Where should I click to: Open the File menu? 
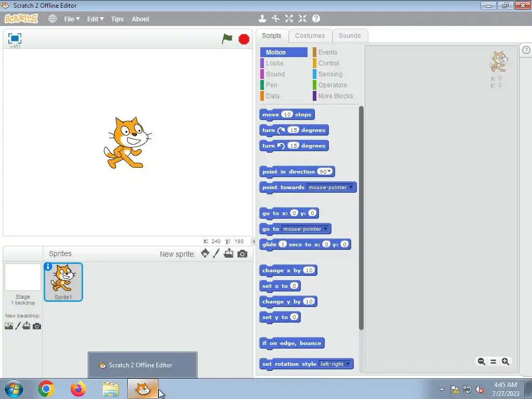(72, 19)
